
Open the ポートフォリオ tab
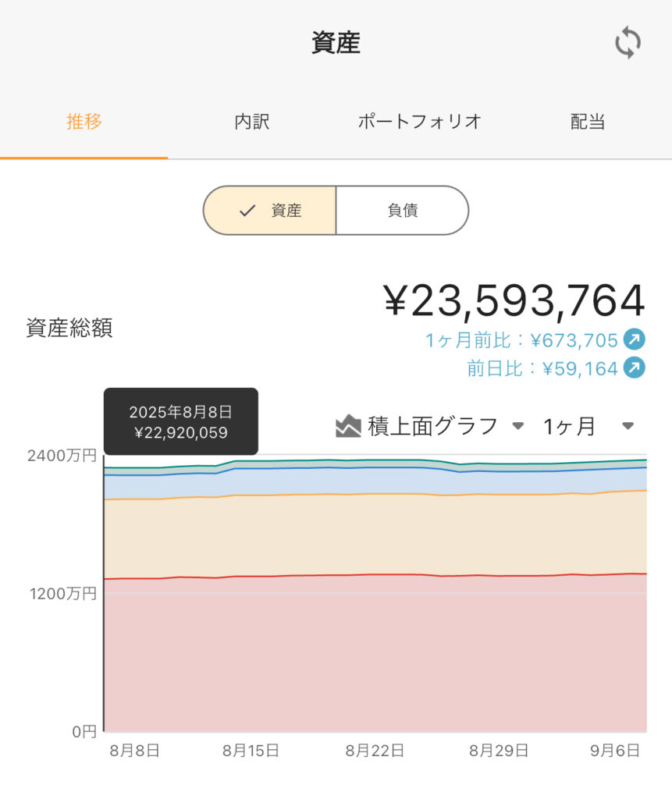[x=420, y=122]
